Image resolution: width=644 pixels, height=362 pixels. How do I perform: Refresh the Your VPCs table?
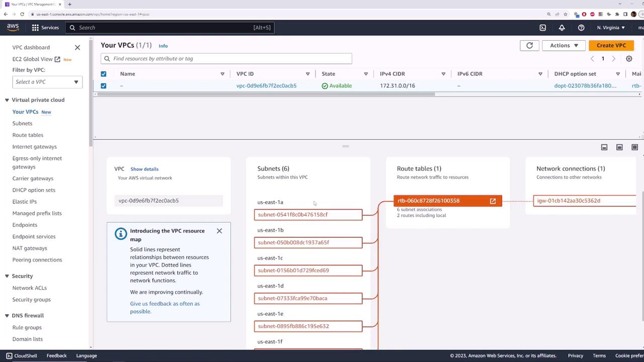tap(529, 45)
